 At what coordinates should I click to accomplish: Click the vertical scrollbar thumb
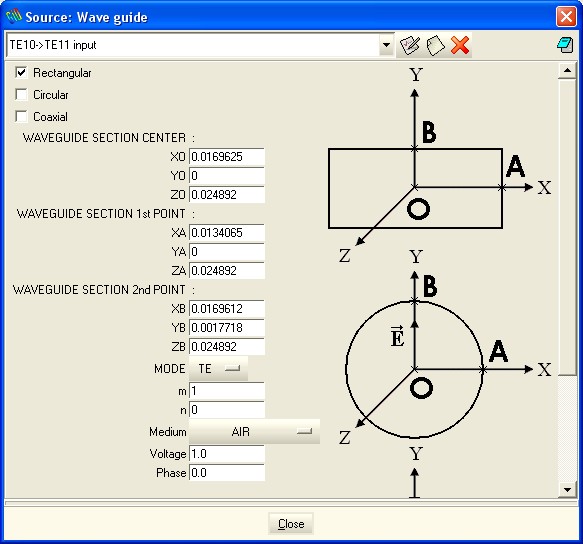567,228
